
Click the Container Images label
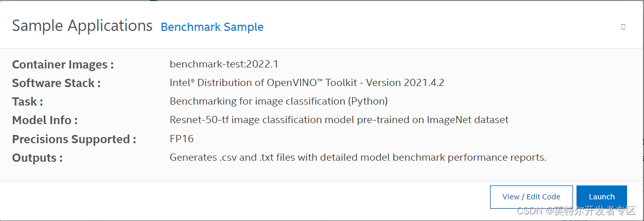(63, 64)
